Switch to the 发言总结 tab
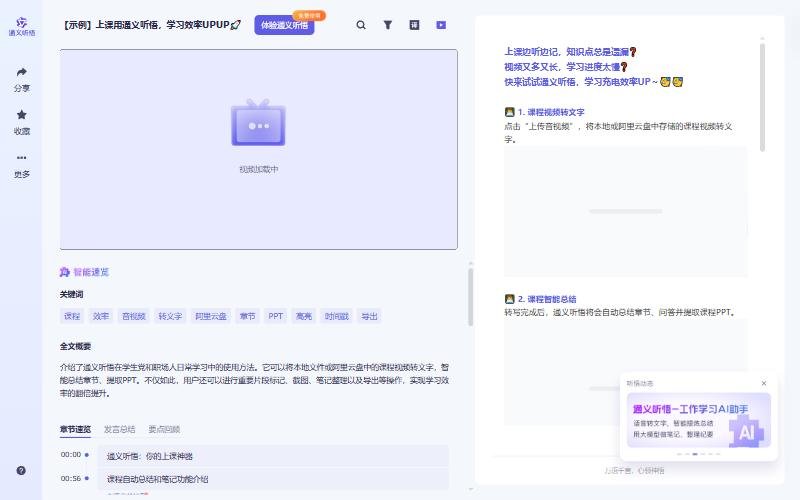The height and width of the screenshot is (500, 800). 119,429
